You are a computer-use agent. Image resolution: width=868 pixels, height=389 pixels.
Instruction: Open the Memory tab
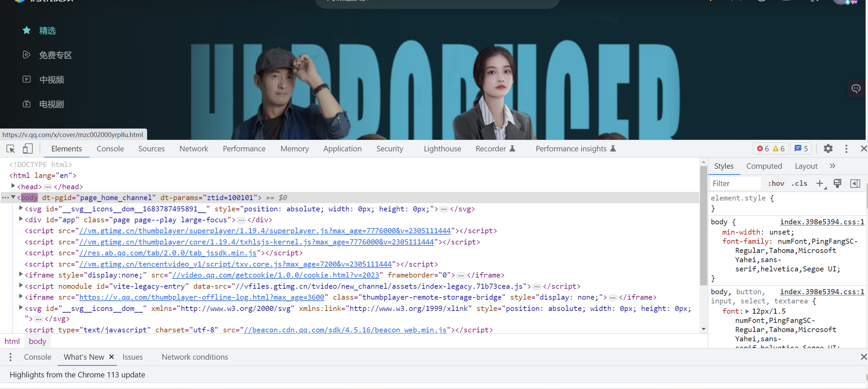pos(295,149)
